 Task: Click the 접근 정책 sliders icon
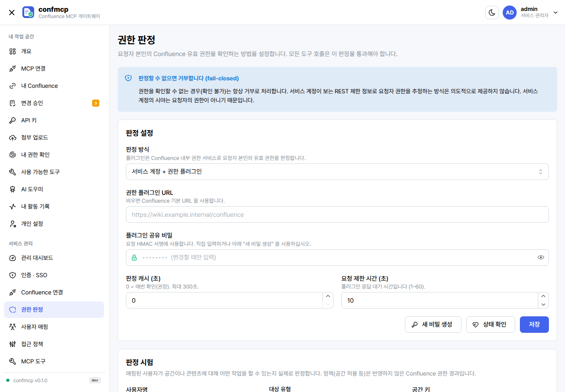(13, 344)
